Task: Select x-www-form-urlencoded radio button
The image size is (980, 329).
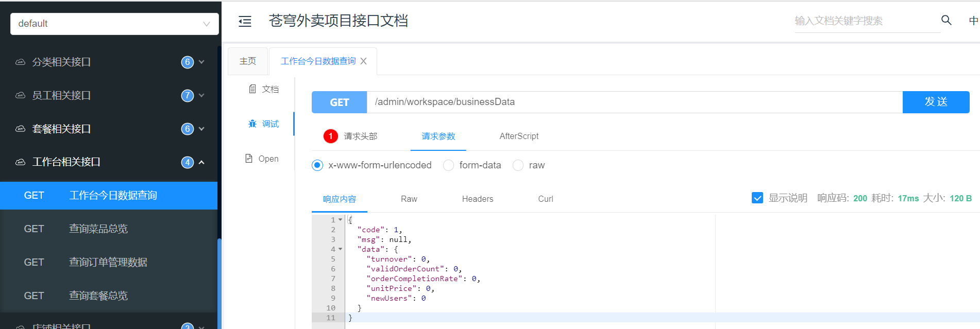Action: pos(317,165)
